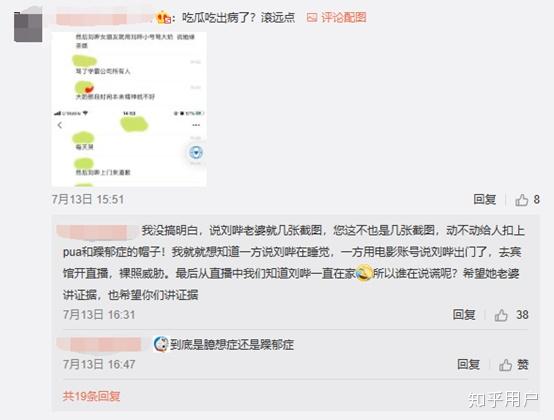Reply to the 15:51 main comment
Screen dimensions: 554x420
[485, 200]
